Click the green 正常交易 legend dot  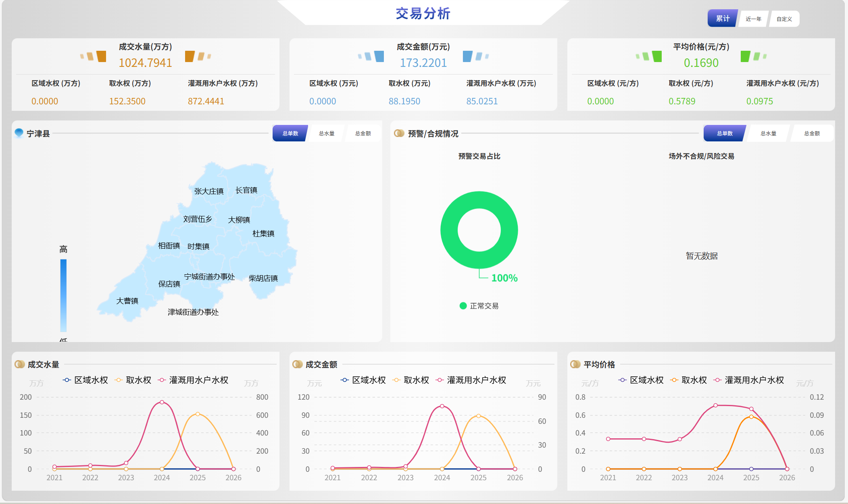[463, 306]
